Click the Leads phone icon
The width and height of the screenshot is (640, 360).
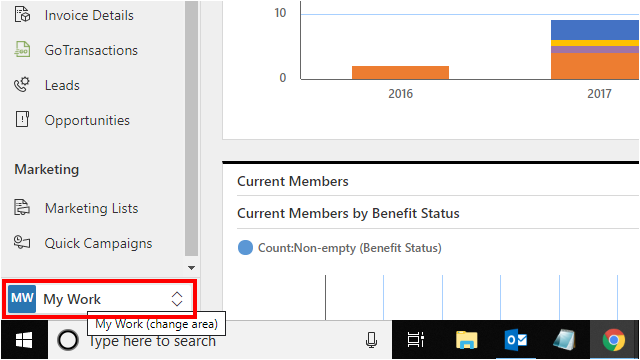22,84
